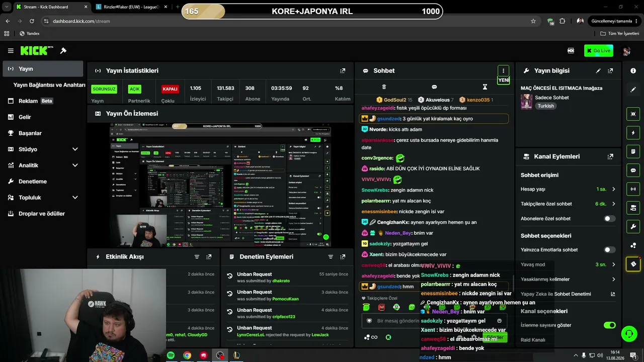
Task: Open the Sohbet three-dot options menu
Action: pos(503,71)
